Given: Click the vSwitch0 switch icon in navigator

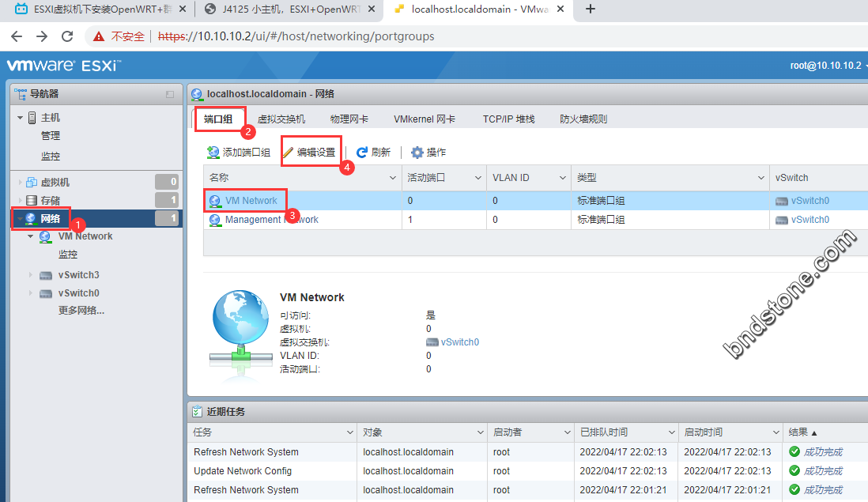Looking at the screenshot, I should pos(46,294).
